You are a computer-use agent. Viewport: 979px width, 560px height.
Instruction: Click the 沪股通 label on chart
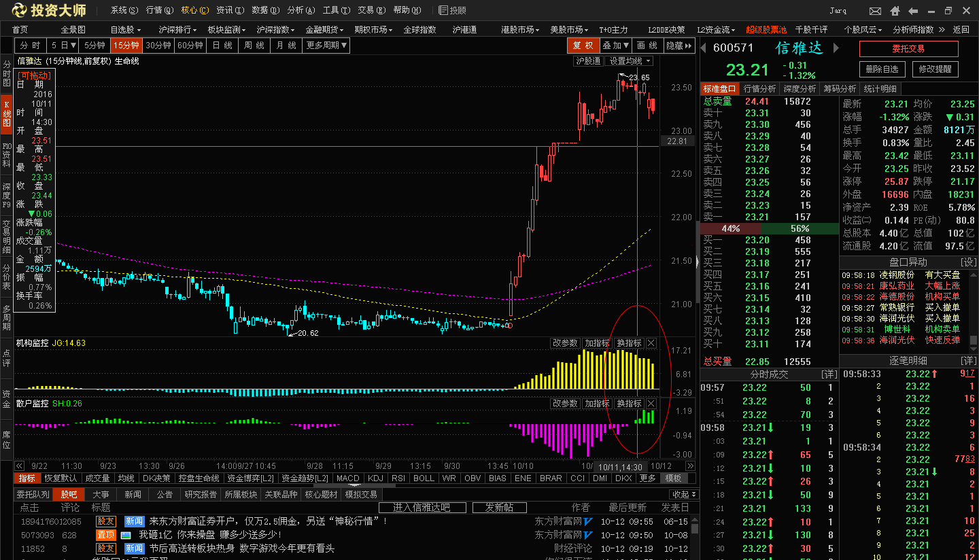pyautogui.click(x=588, y=61)
